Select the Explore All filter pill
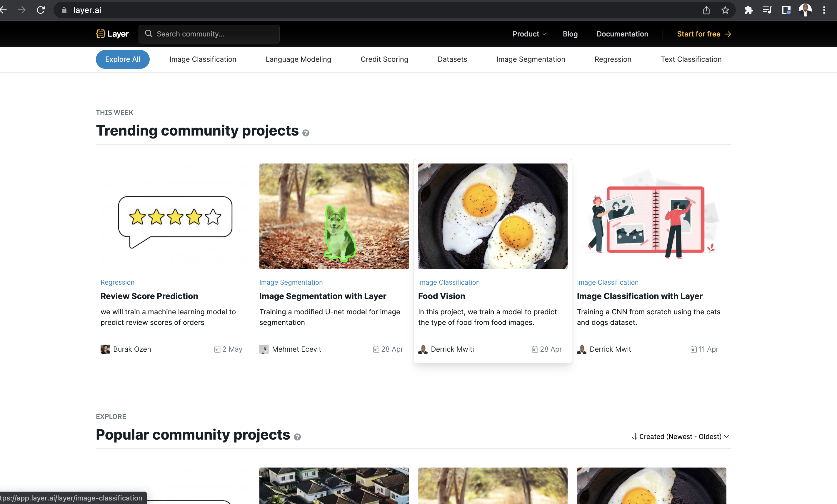 click(x=123, y=59)
